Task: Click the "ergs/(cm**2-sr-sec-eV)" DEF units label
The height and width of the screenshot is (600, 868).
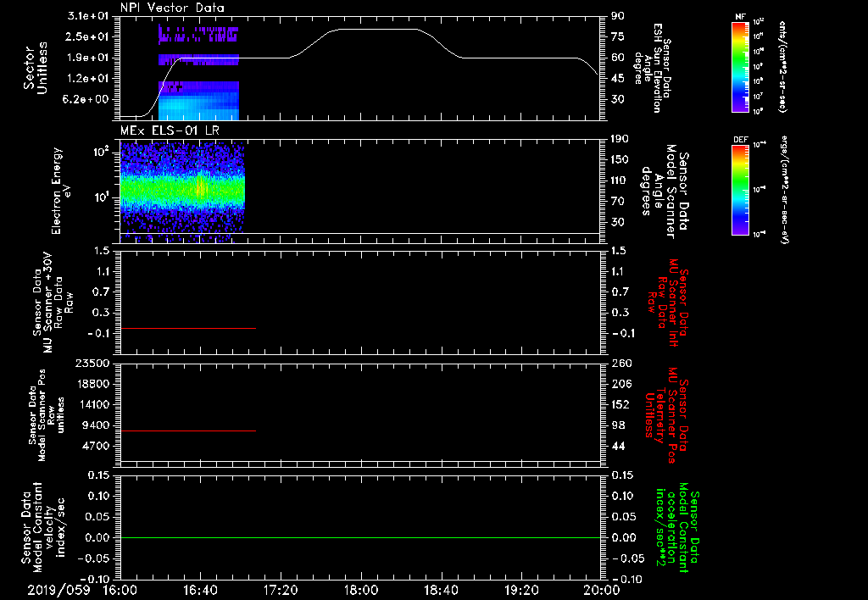Action: pyautogui.click(x=785, y=190)
